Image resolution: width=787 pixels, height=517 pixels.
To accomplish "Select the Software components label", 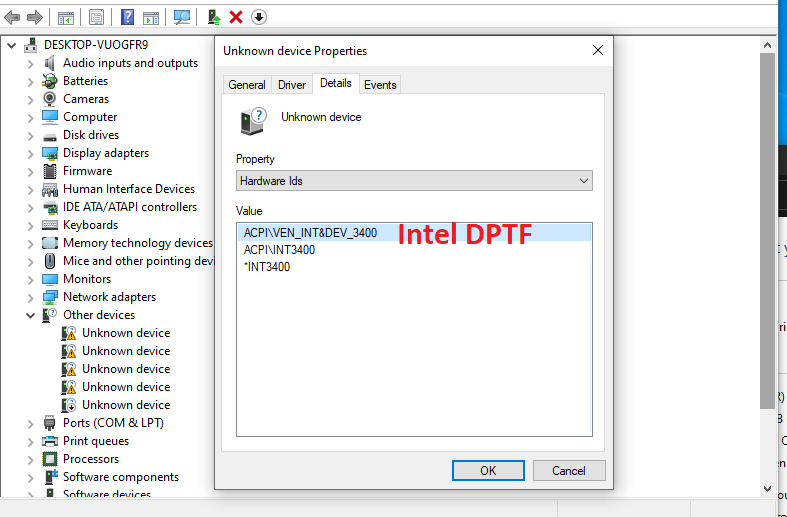I will click(x=121, y=477).
